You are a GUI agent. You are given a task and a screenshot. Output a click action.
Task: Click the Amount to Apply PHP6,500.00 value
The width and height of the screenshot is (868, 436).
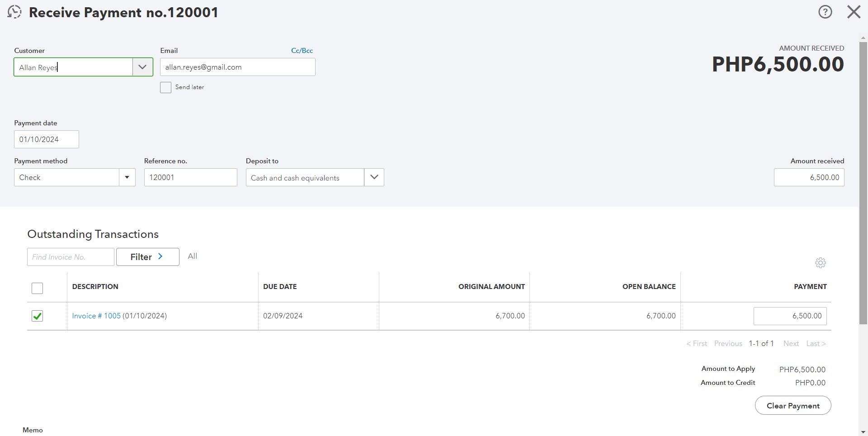802,370
